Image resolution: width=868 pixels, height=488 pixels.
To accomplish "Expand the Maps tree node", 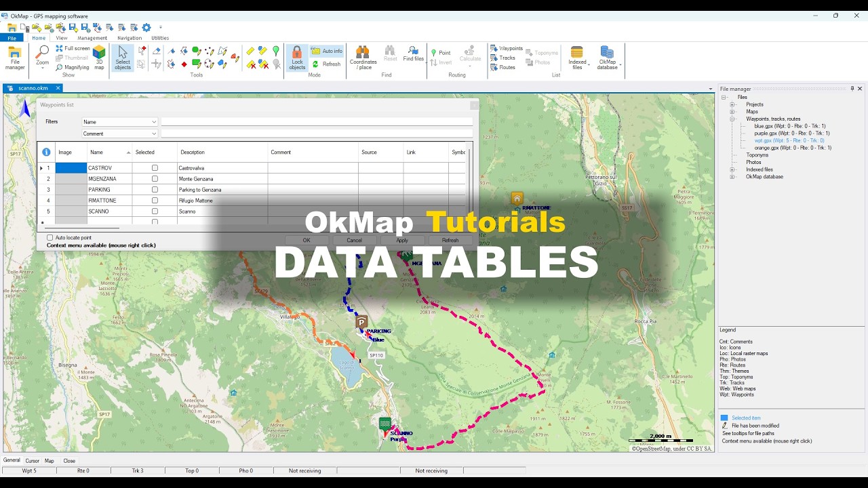I will (732, 112).
